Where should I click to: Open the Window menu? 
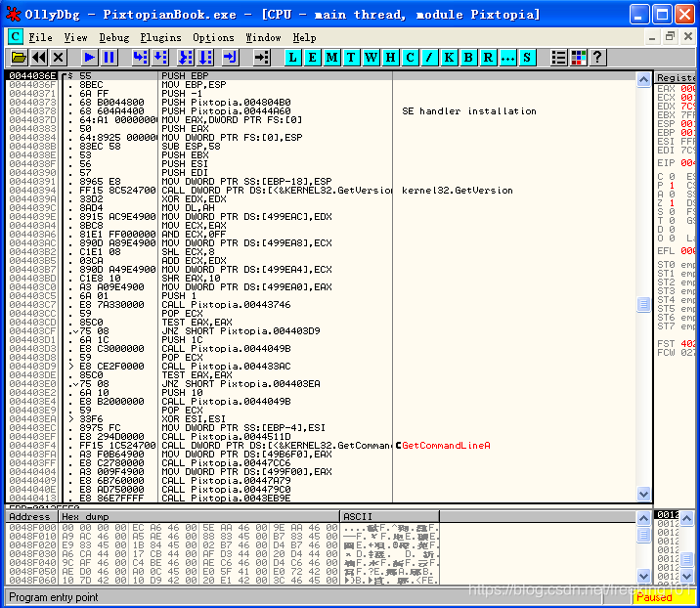coord(263,37)
